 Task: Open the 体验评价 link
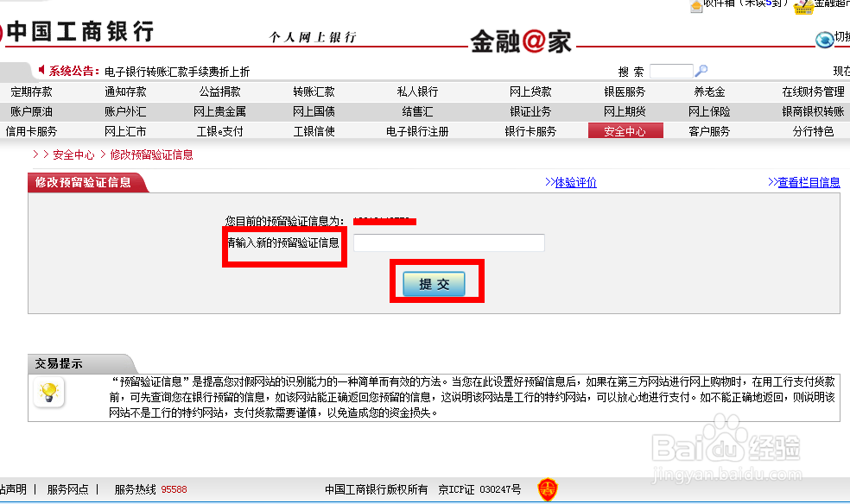pos(576,182)
